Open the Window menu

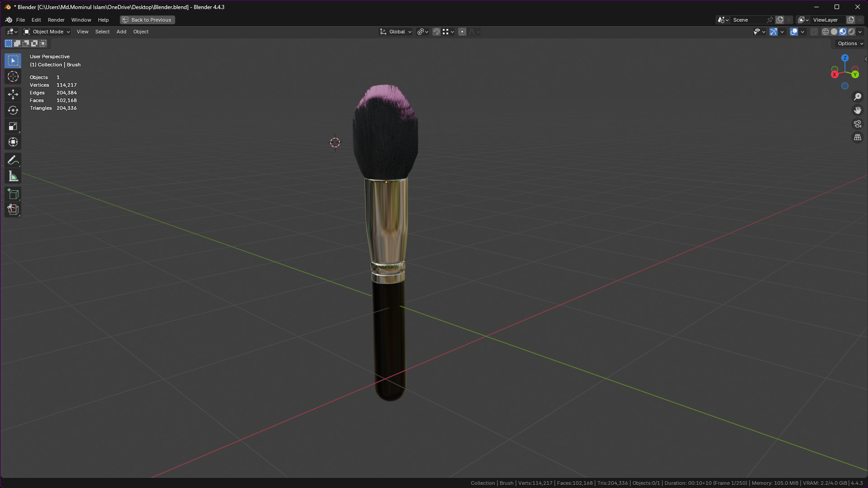pos(81,20)
